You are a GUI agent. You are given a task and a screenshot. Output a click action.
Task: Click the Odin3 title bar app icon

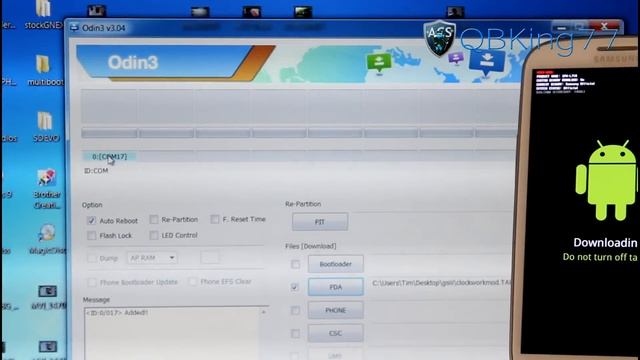click(74, 28)
